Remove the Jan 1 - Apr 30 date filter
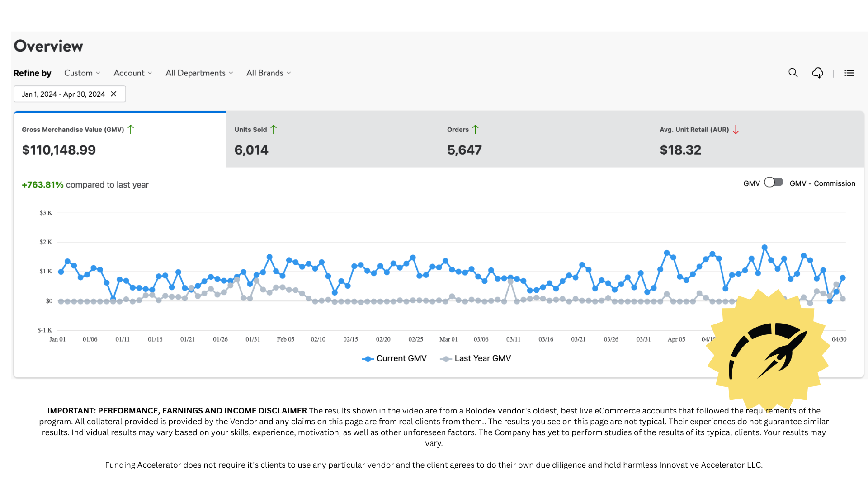This screenshot has width=868, height=488. pos(113,94)
